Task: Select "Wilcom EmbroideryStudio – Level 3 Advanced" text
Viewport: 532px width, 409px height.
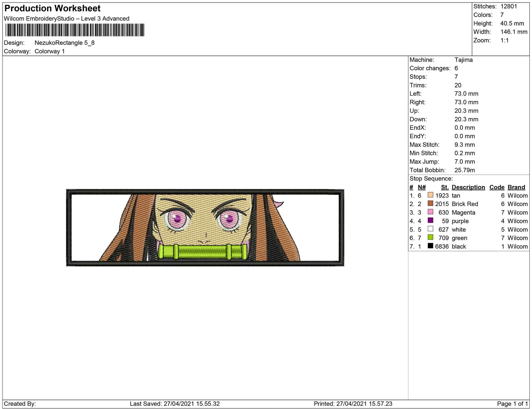Action: (x=67, y=19)
